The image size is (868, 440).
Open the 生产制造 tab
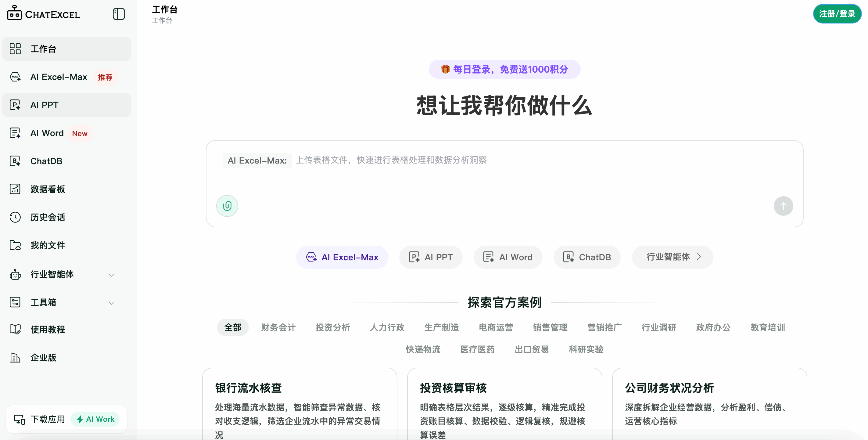click(441, 327)
